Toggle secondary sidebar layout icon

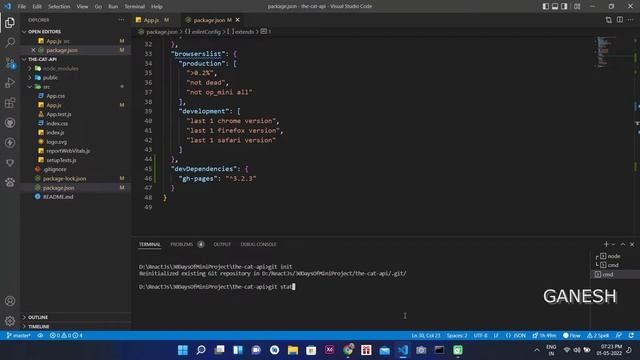(564, 6)
